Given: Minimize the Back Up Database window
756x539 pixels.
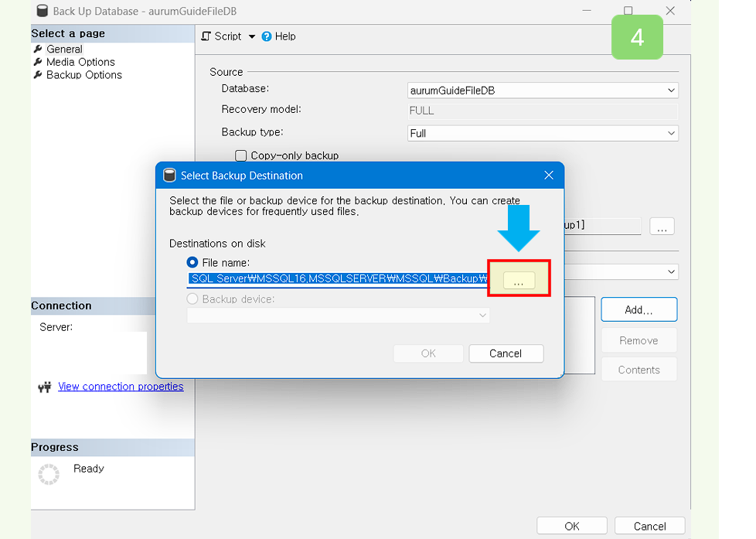Looking at the screenshot, I should (586, 11).
